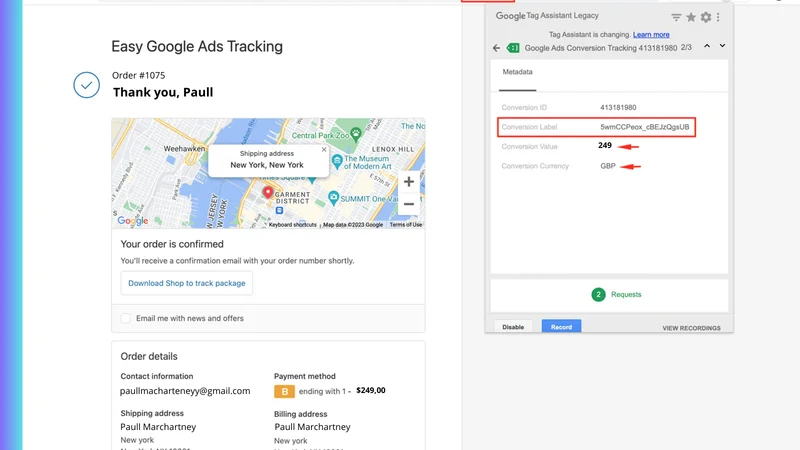
Task: Click the Conversion Value 249
Action: click(605, 145)
